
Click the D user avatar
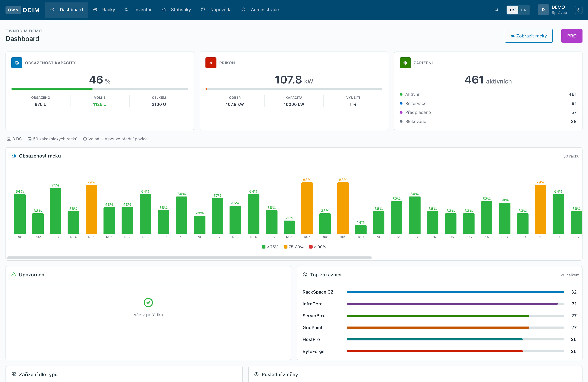[x=543, y=10]
